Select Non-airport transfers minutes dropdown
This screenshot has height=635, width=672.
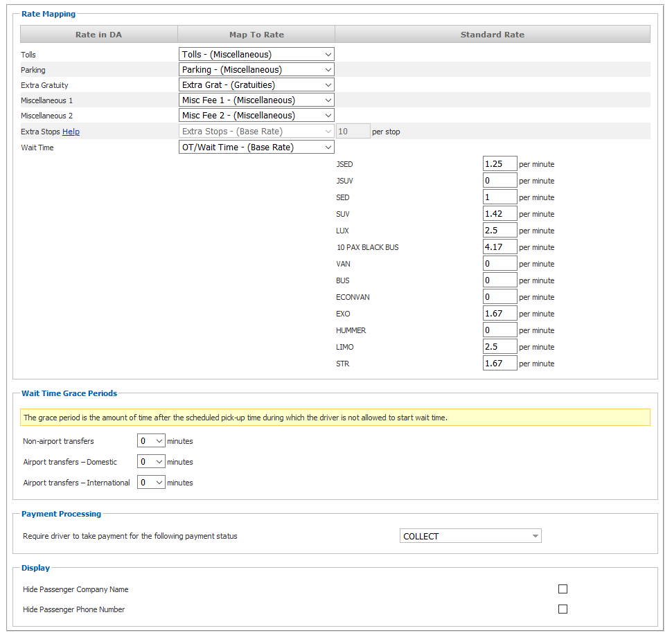tap(151, 441)
